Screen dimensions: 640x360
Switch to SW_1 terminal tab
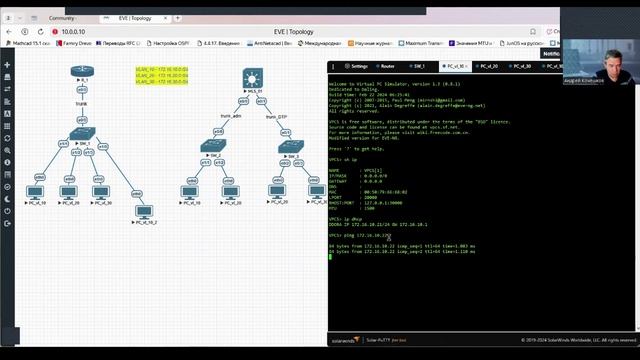[418, 66]
